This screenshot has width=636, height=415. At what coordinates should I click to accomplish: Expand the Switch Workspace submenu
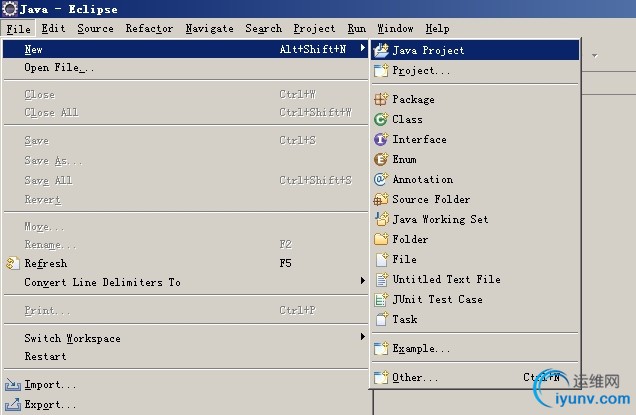click(363, 338)
